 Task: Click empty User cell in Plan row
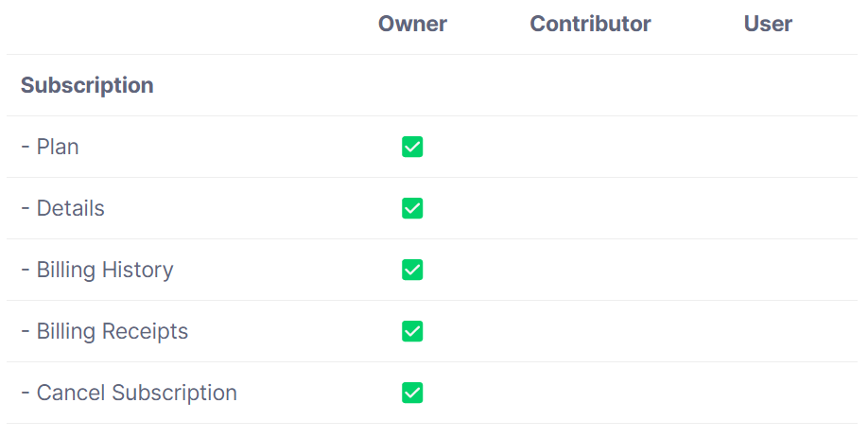[768, 147]
